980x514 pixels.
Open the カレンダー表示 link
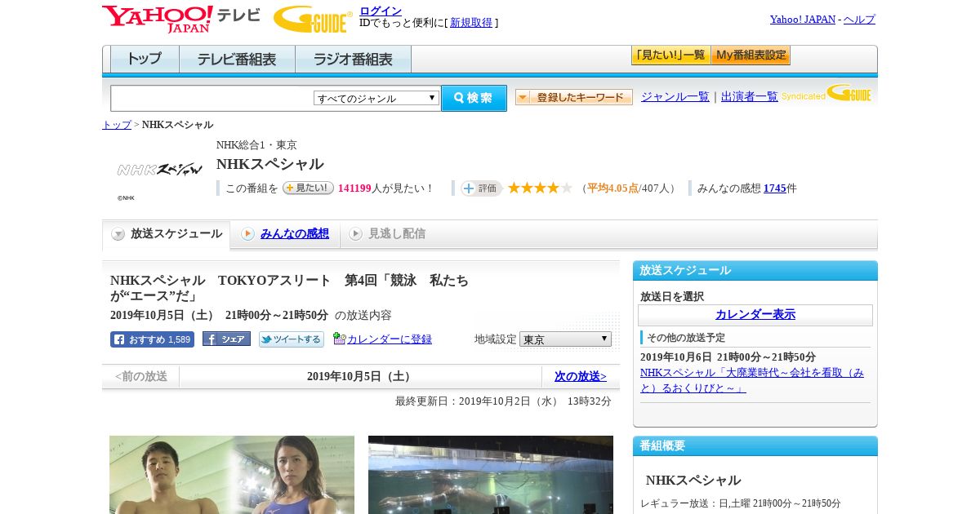point(755,314)
